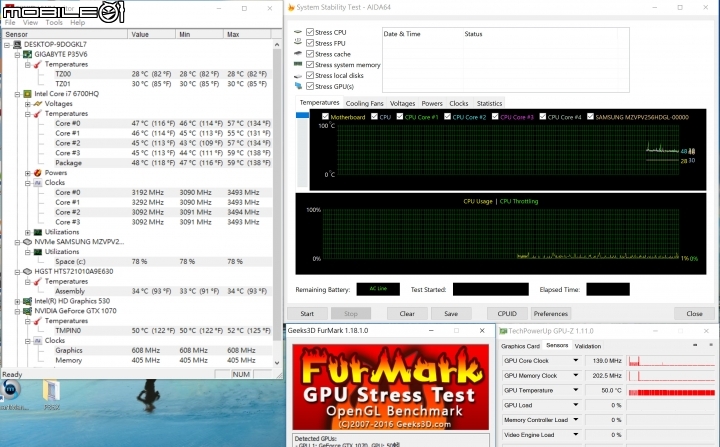The width and height of the screenshot is (720, 447).
Task: Click the thermometer icon under NVIDIA GeForce GTX 1070
Action: pyautogui.click(x=38, y=321)
